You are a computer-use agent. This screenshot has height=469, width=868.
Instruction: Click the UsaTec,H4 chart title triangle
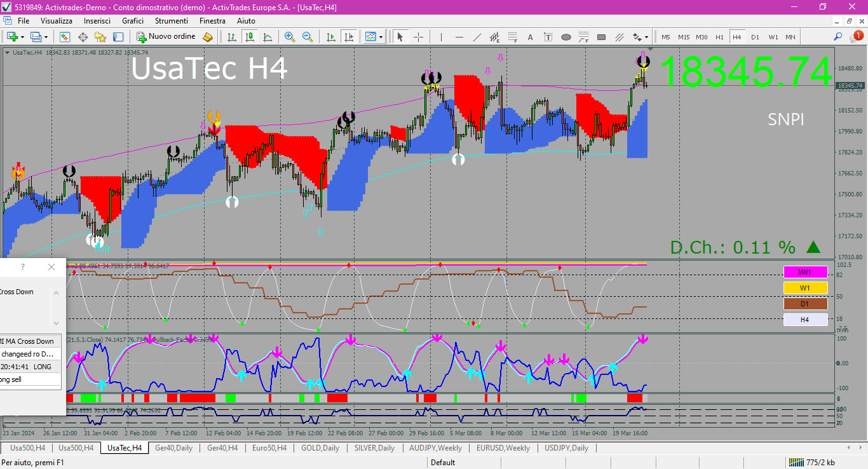pyautogui.click(x=7, y=53)
